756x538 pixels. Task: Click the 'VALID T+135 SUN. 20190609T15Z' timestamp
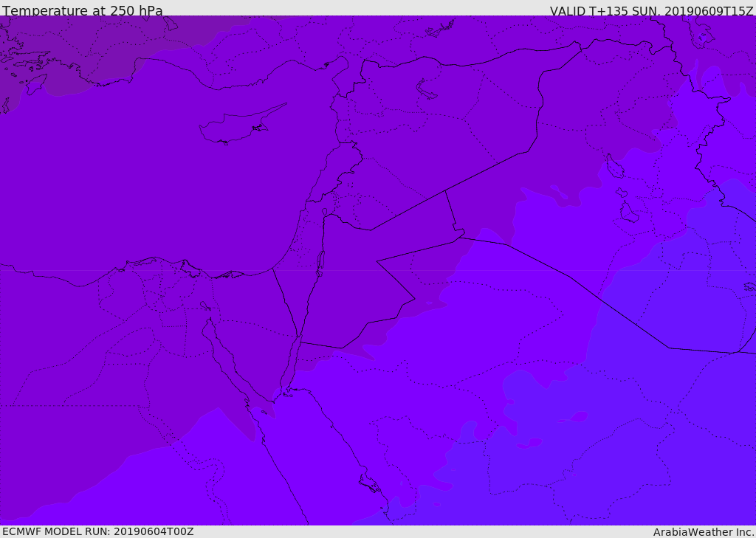pos(651,10)
